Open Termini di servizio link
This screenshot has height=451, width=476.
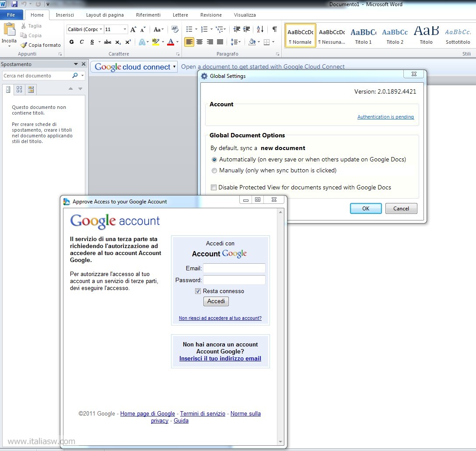pos(203,414)
